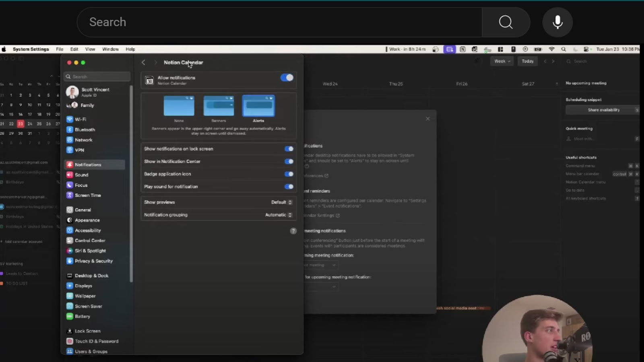Click the voice search microphone icon
Screen dimensions: 644x362
coord(557,22)
